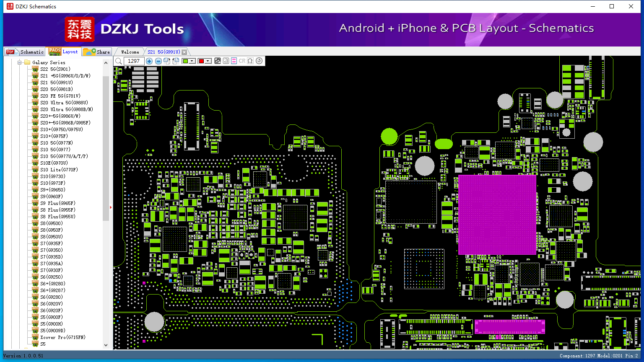Click the PADS icon beside S22 5G(S901)
The height and width of the screenshot is (362, 644).
pos(35,69)
